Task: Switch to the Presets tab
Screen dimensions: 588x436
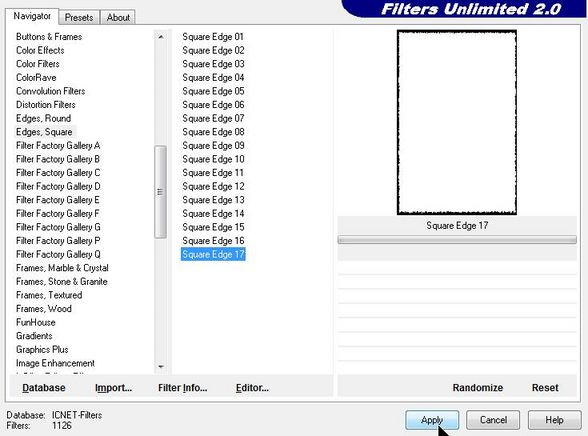Action: coord(79,18)
